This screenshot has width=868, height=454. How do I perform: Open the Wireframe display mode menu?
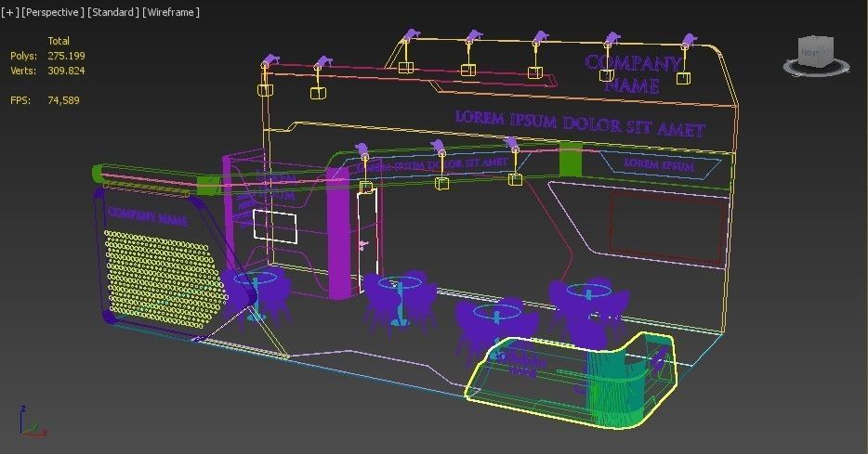(171, 12)
